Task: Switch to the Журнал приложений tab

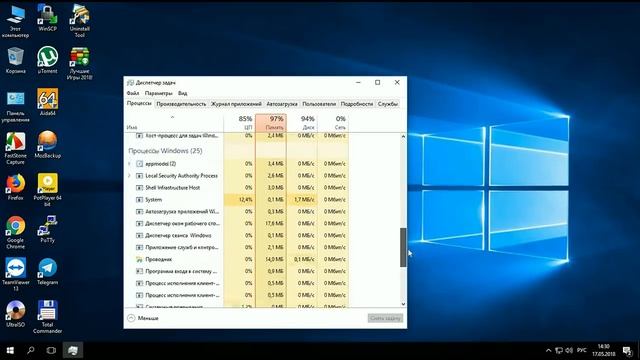Action: [236, 104]
